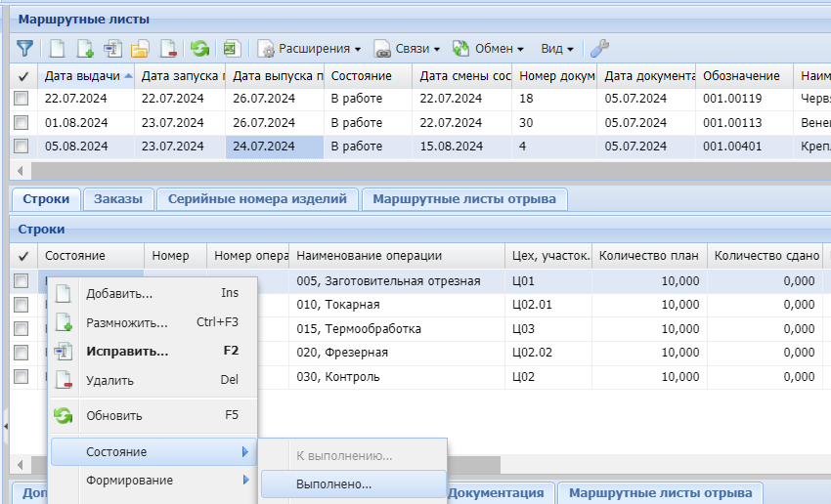This screenshot has height=504, width=831.
Task: Expand the Связи dropdown menu
Action: click(x=407, y=48)
